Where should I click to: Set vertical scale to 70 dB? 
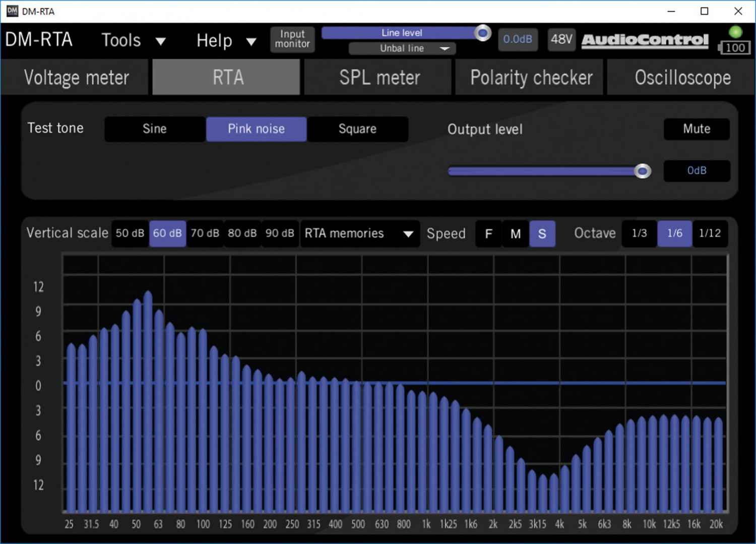pyautogui.click(x=205, y=233)
